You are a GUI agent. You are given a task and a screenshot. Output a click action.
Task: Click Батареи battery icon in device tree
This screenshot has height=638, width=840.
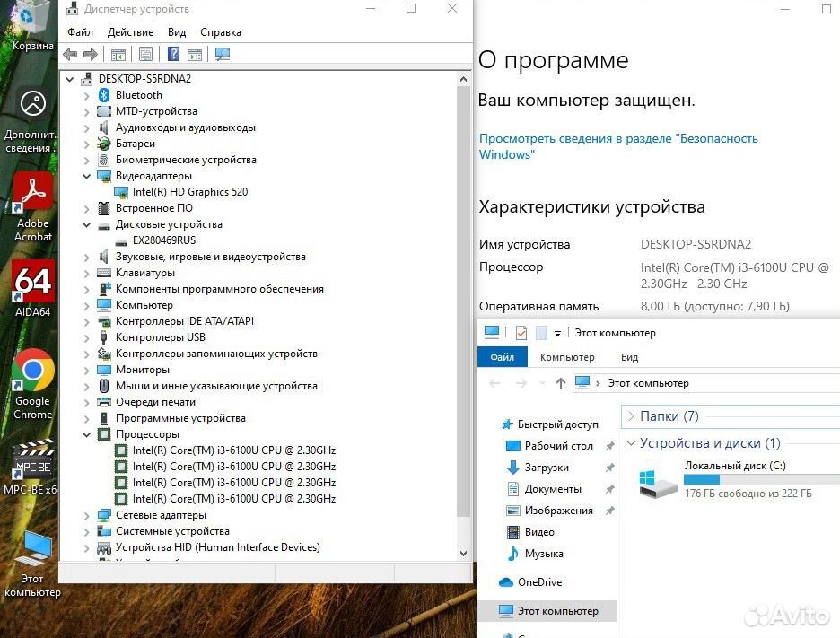(104, 144)
